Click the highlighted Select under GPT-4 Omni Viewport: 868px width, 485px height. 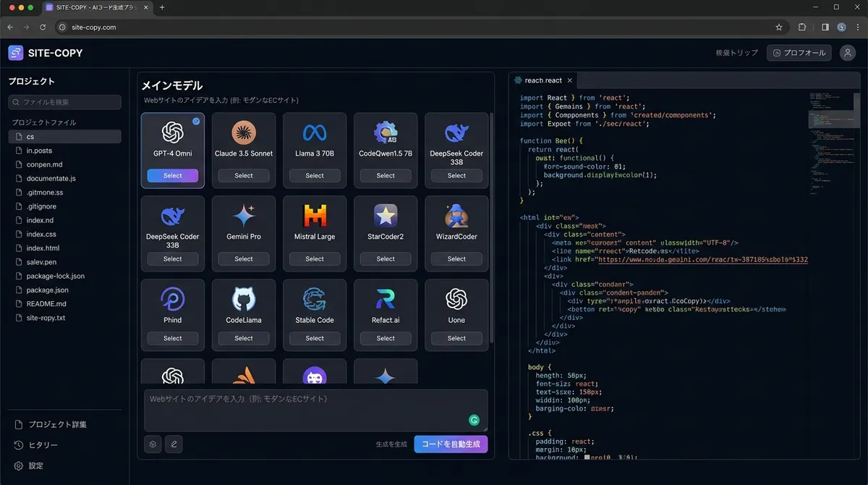(172, 175)
